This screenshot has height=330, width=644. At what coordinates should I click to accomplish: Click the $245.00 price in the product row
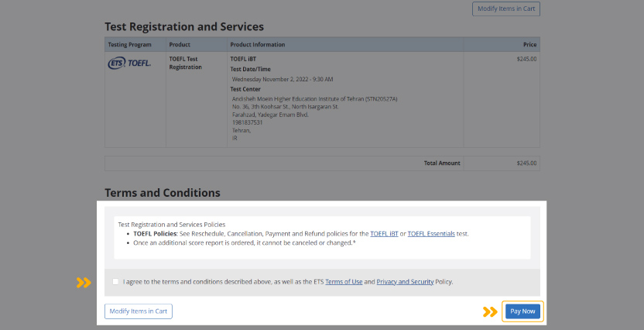(526, 59)
